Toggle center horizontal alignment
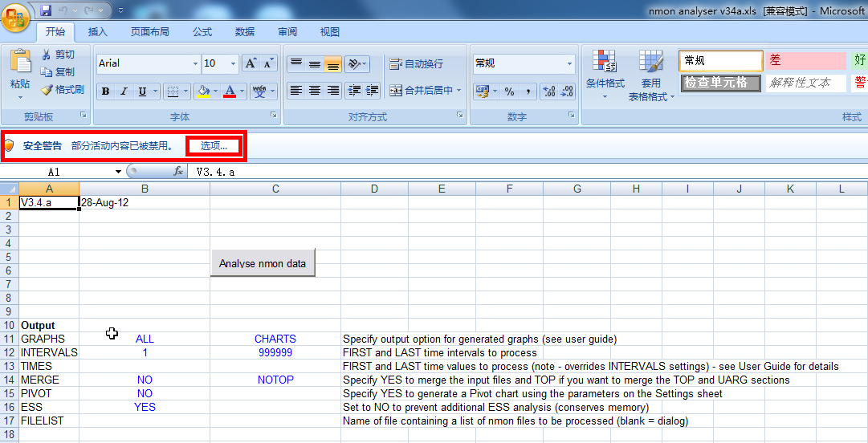 coord(315,90)
